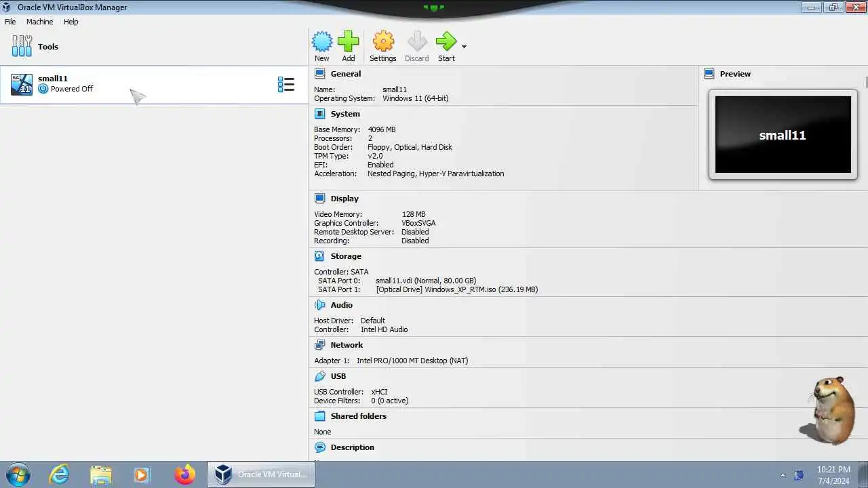The width and height of the screenshot is (868, 488).
Task: Click the Intel PRO/1000 MT Desktop adapter text
Action: (x=412, y=361)
